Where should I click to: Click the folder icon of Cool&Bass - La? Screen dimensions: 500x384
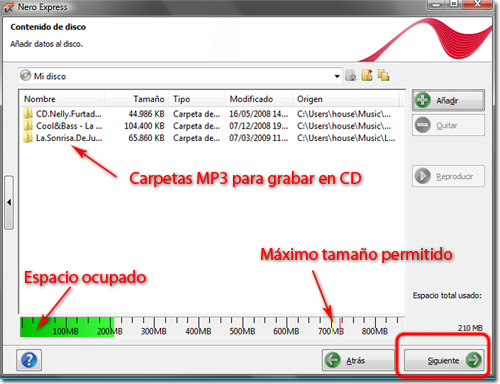[x=28, y=126]
